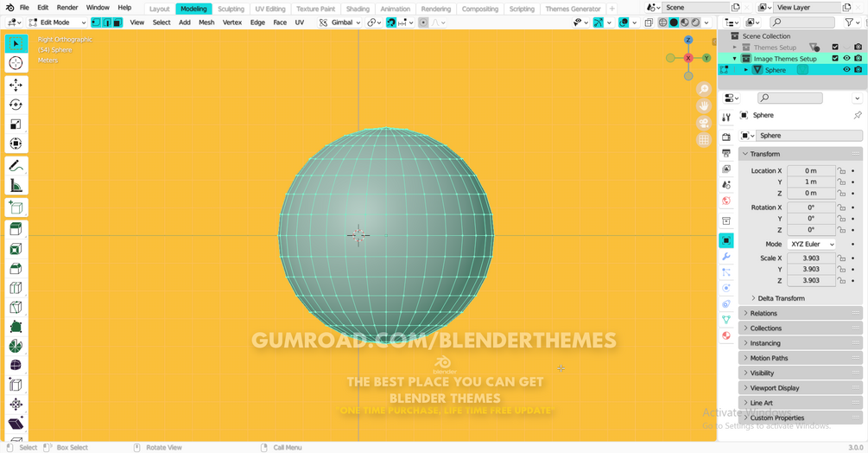Viewport: 868px width, 453px height.
Task: Pick the Inset Faces tool
Action: click(16, 249)
